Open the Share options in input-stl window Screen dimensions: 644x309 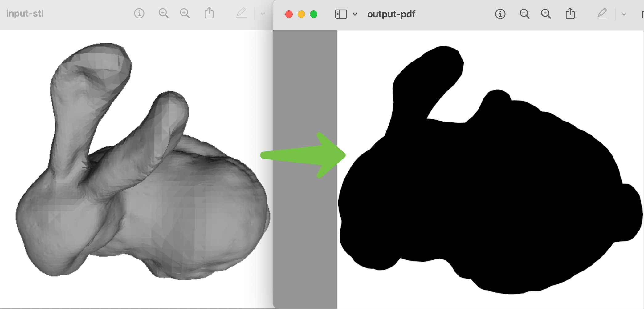click(x=210, y=13)
